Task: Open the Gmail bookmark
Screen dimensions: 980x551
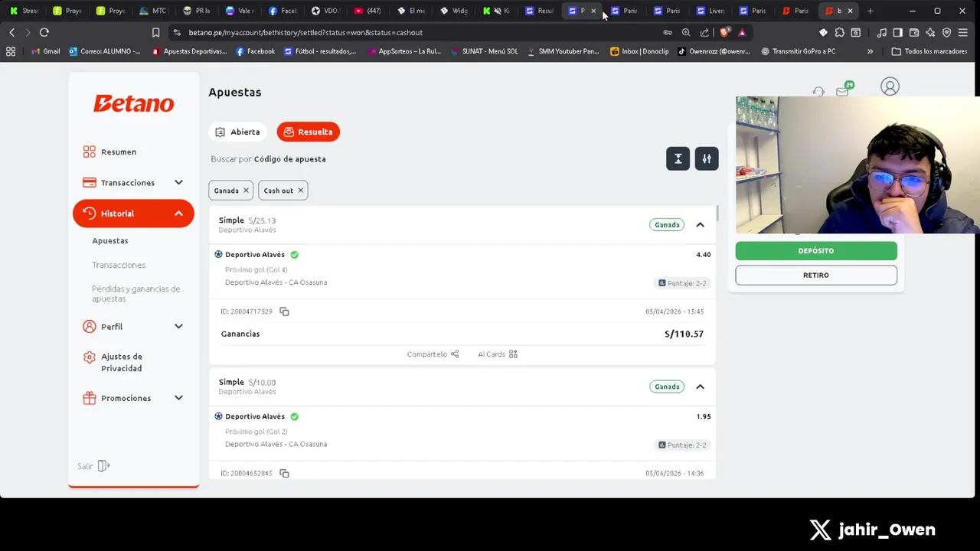Action: pyautogui.click(x=46, y=51)
